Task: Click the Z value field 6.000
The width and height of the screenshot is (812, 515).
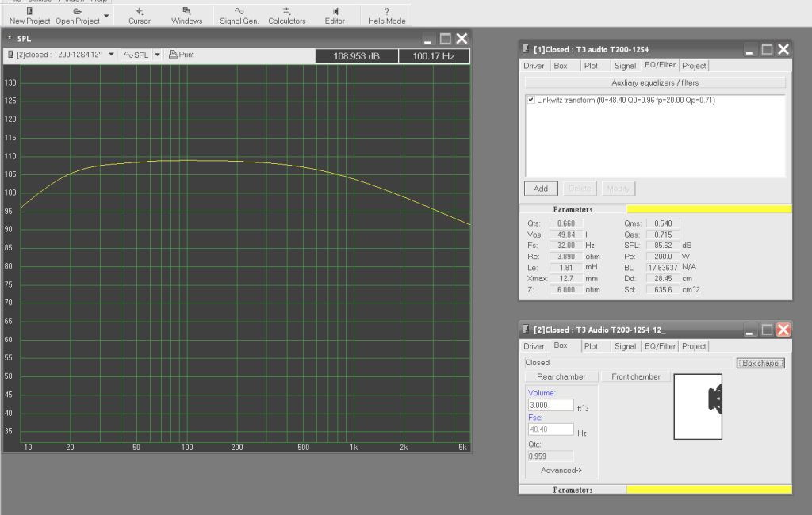Action: tap(565, 290)
